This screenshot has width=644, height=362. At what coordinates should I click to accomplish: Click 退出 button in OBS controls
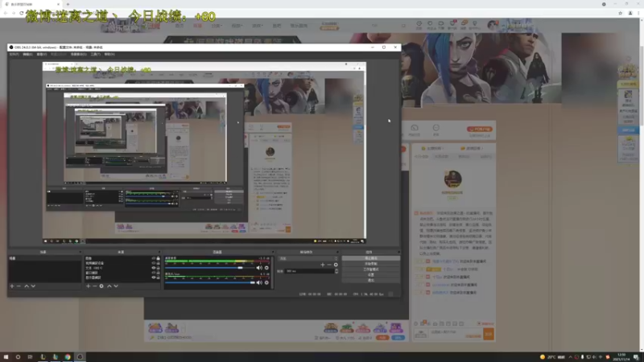point(371,280)
